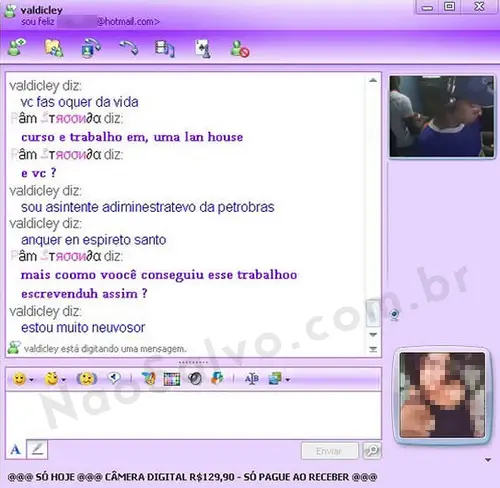This screenshot has height=488, width=500.
Task: Open the camera digital ad banner link
Action: (x=192, y=477)
